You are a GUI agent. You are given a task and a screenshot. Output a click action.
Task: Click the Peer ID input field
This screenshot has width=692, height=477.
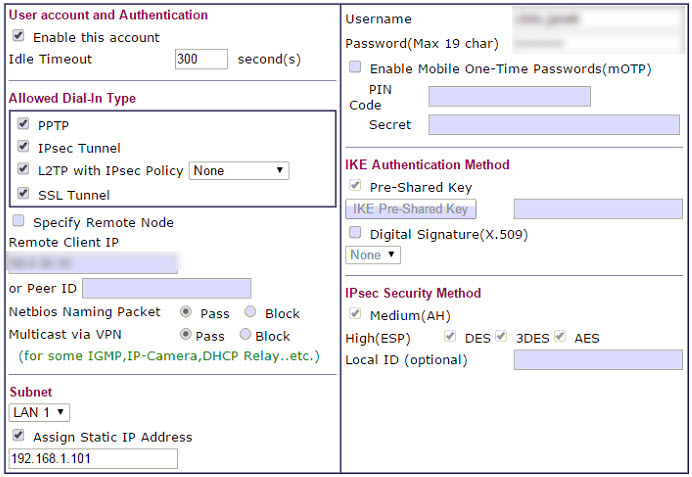166,289
